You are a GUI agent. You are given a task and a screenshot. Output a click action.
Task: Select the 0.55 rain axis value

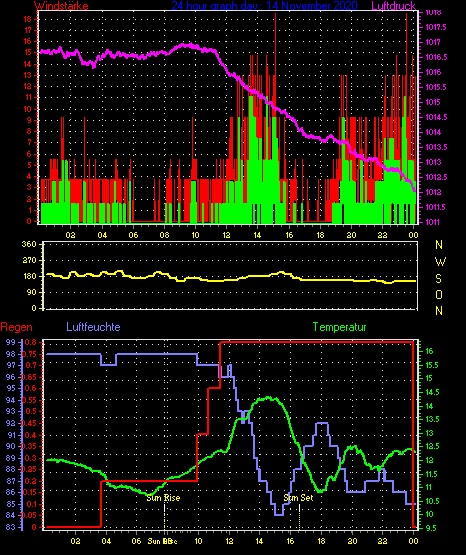[29, 400]
